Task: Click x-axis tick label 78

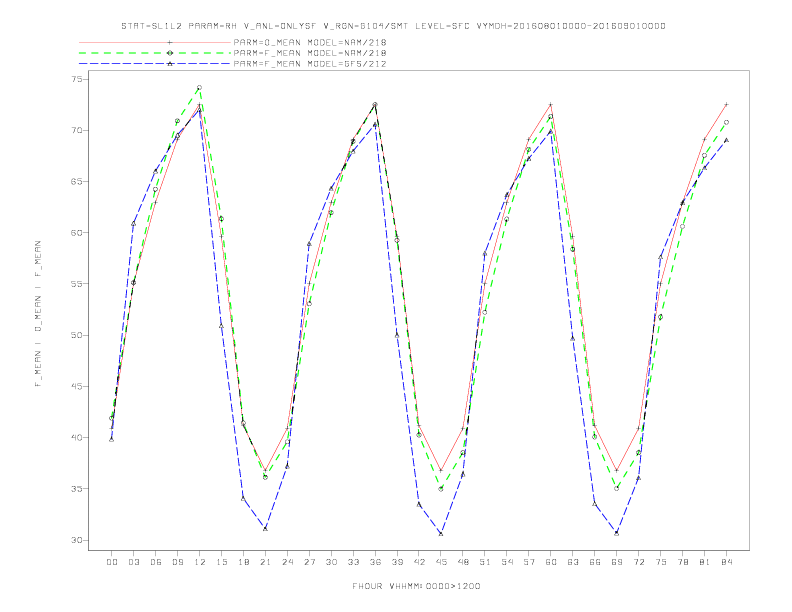Action: coord(683,562)
